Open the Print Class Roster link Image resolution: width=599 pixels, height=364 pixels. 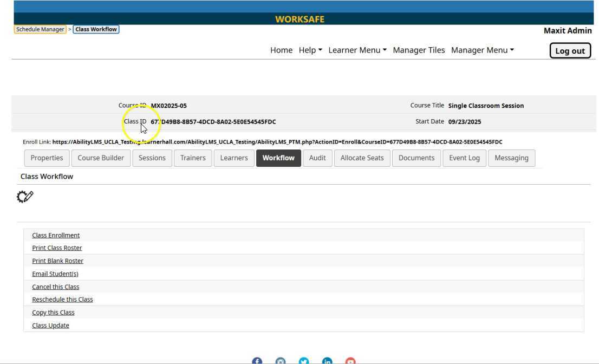click(x=57, y=248)
